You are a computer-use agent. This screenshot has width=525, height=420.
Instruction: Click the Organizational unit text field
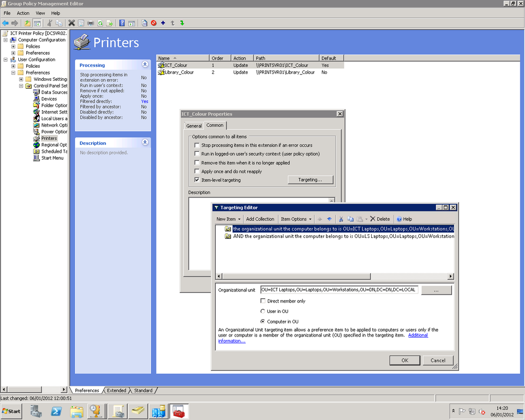[x=339, y=290]
